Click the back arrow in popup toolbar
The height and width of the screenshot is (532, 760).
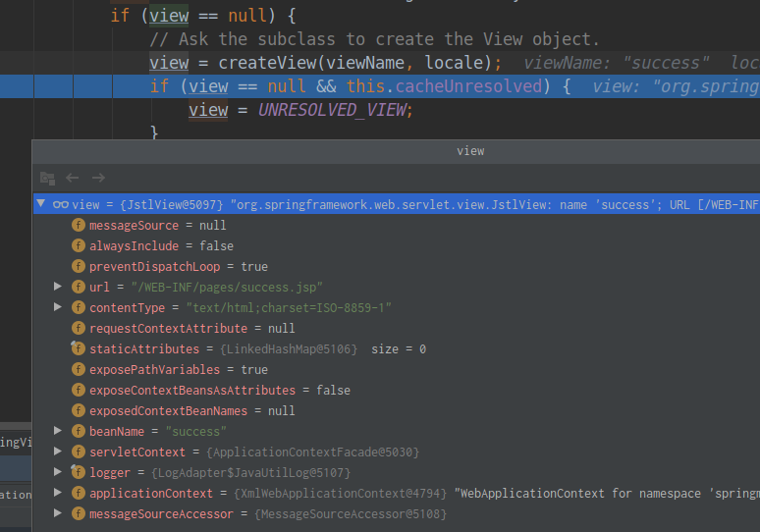click(x=73, y=178)
